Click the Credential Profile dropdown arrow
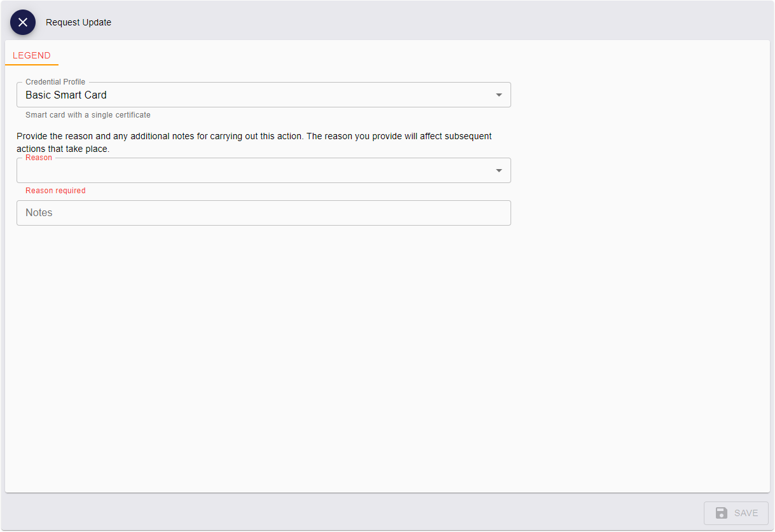Viewport: 775px width, 532px height. point(498,95)
